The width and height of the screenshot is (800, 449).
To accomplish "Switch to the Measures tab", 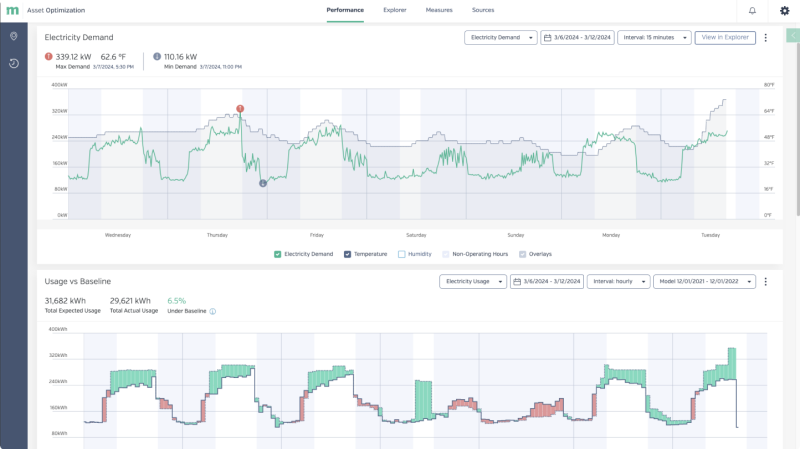I will 439,10.
